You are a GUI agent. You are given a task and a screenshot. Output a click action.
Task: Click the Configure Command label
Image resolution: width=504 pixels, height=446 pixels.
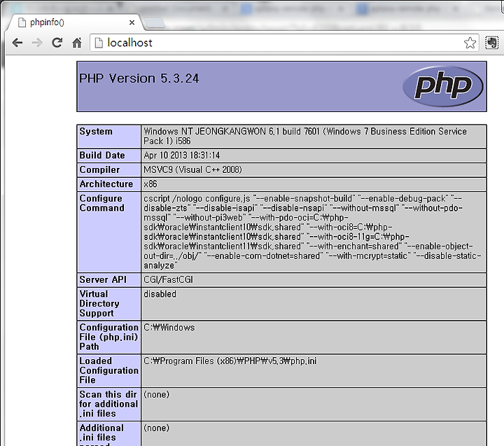point(102,203)
